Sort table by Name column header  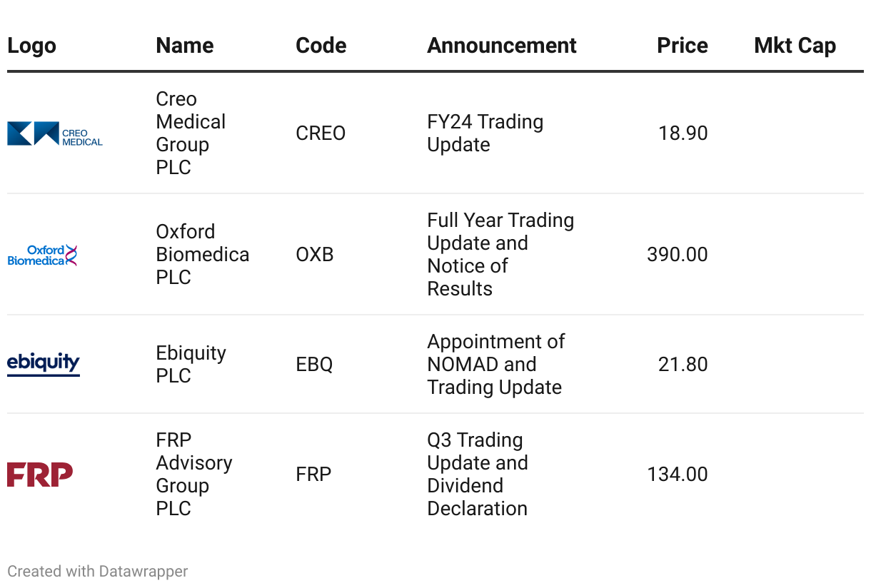[x=184, y=46]
